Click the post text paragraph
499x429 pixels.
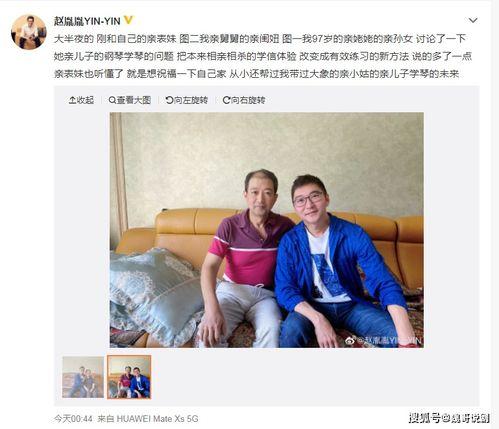coord(263,56)
